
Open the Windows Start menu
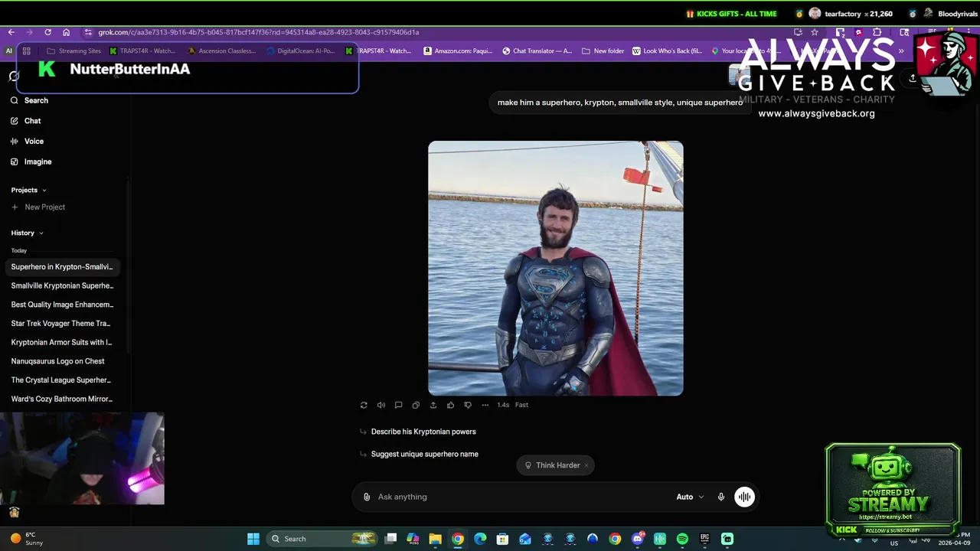click(x=253, y=539)
